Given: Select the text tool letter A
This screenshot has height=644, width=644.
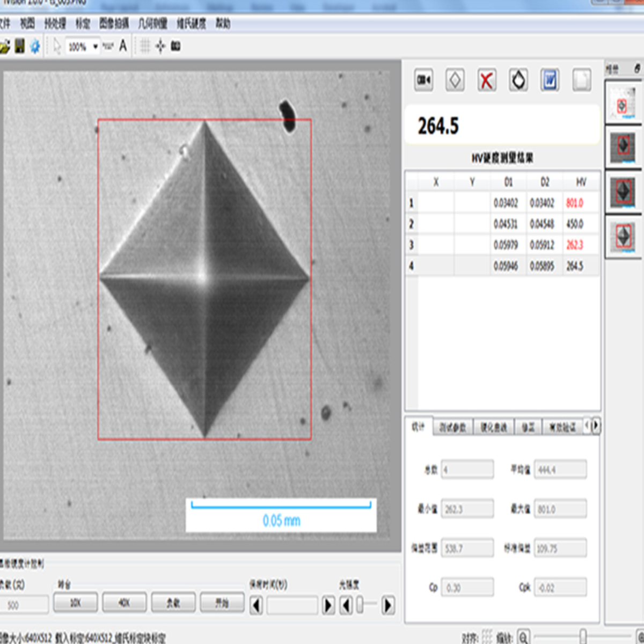Looking at the screenshot, I should coord(123,46).
